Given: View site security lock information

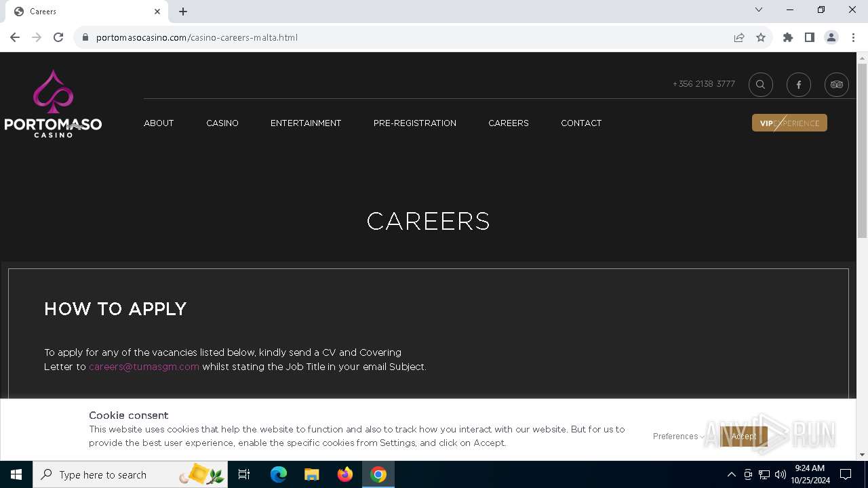Looking at the screenshot, I should click(85, 37).
